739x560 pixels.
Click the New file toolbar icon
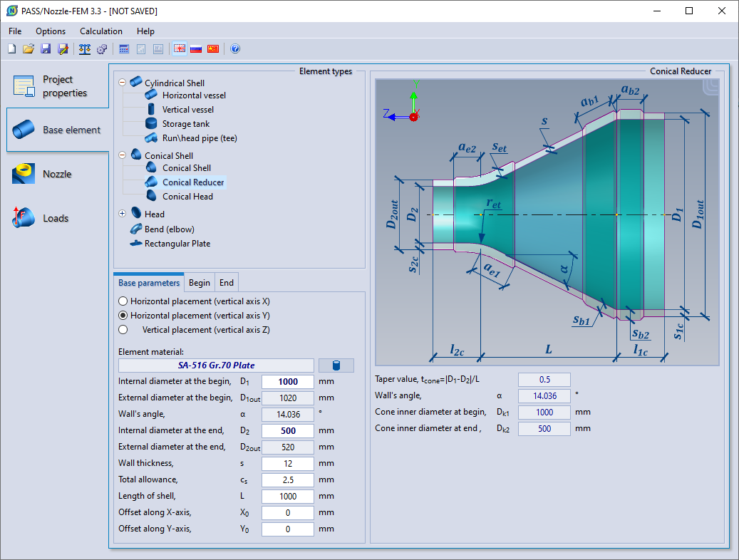pyautogui.click(x=12, y=48)
